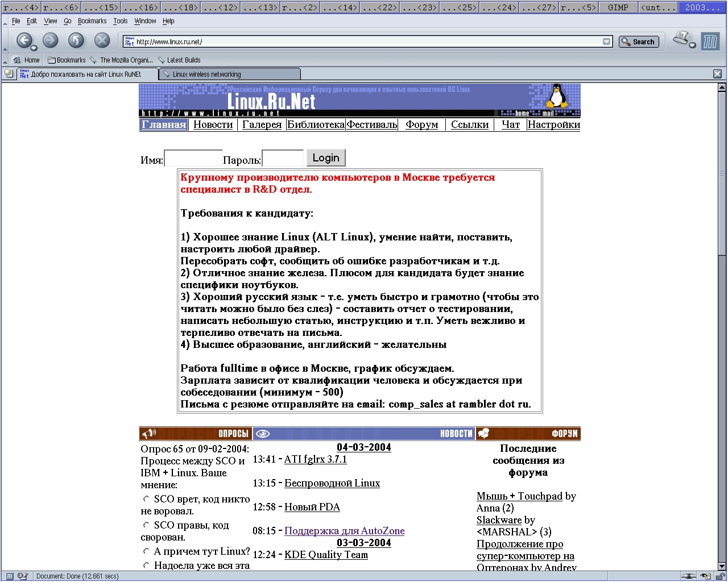
Task: Open the File menu
Action: click(16, 21)
